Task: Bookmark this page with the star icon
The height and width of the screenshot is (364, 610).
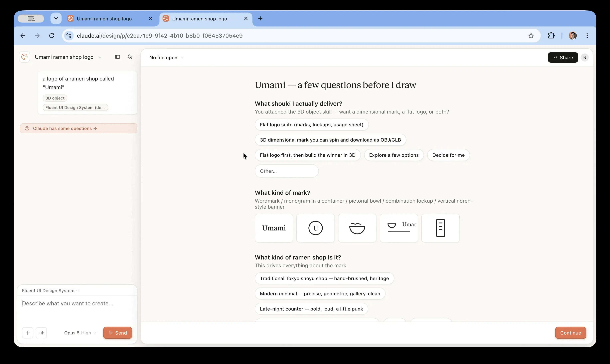Action: point(531,36)
